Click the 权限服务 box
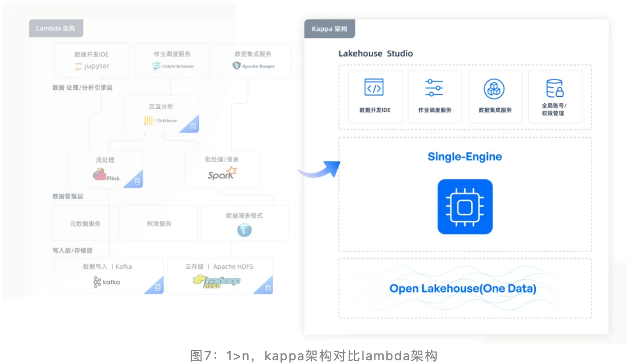 pyautogui.click(x=159, y=223)
